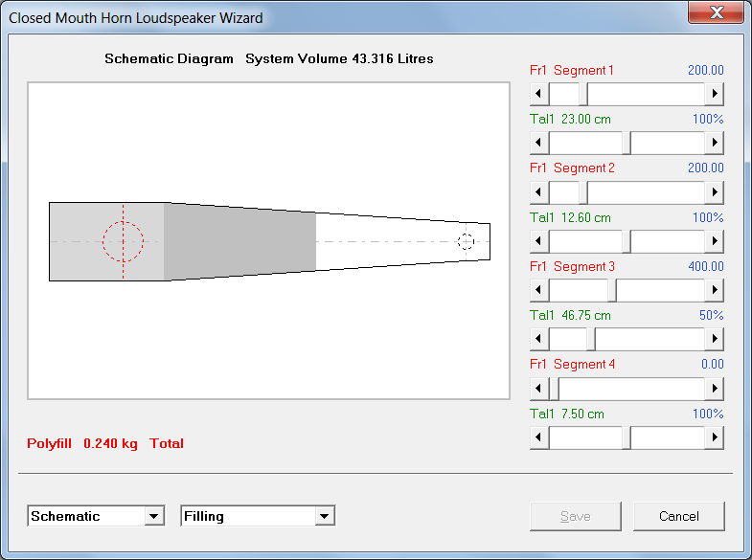Viewport: 752px width, 560px height.
Task: Click right arrow of Tal1 23.00 cm slider
Action: (x=714, y=143)
